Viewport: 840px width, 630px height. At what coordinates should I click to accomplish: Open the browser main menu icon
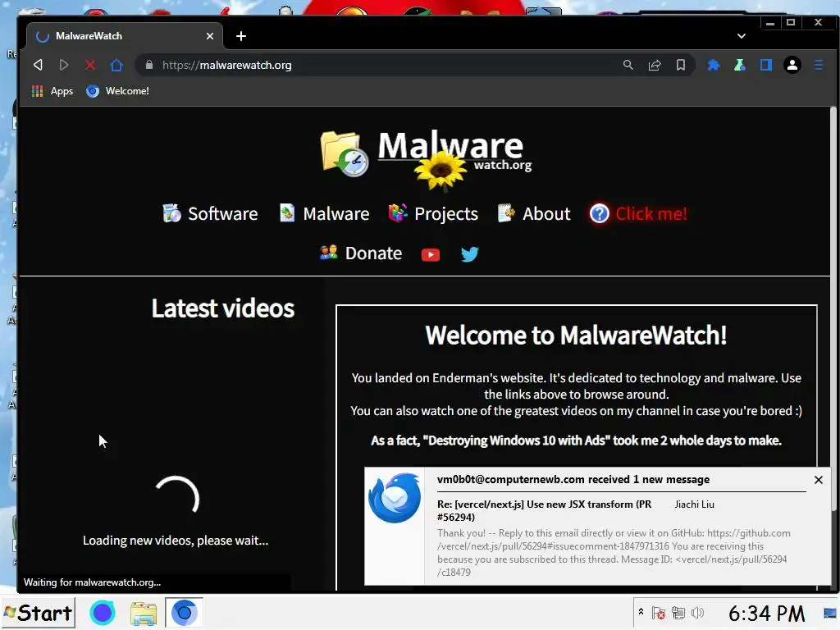[818, 65]
